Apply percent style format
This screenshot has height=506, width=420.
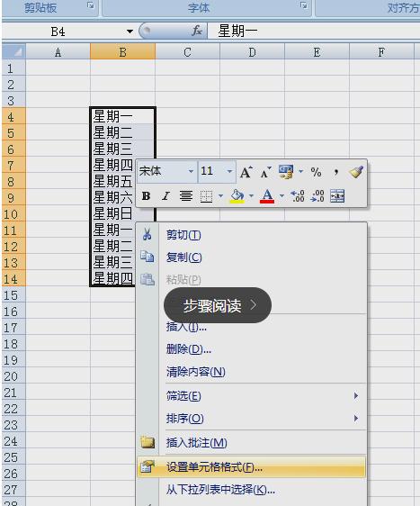(317, 172)
